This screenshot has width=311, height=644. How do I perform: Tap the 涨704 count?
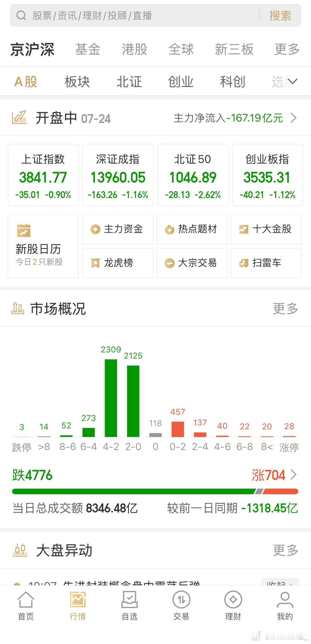(x=268, y=475)
